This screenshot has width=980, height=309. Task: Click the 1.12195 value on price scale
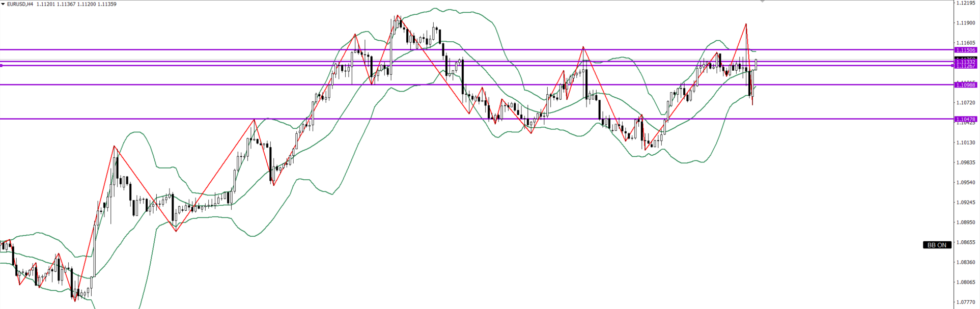tap(966, 3)
